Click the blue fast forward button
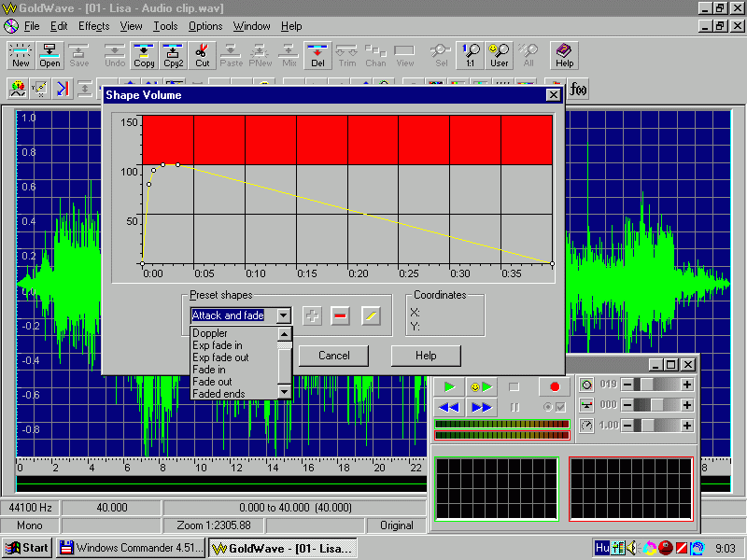 tap(481, 407)
